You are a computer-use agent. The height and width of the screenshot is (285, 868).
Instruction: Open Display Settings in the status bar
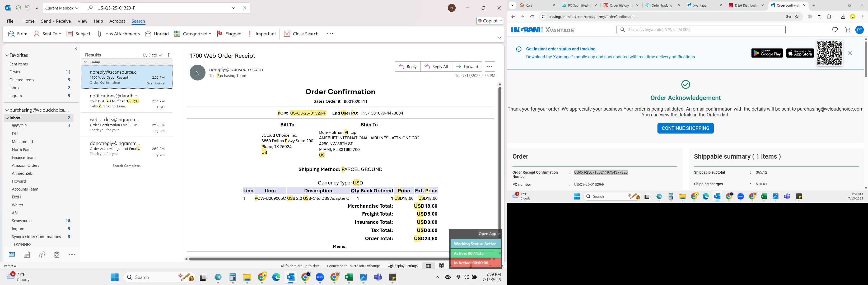coord(403,265)
